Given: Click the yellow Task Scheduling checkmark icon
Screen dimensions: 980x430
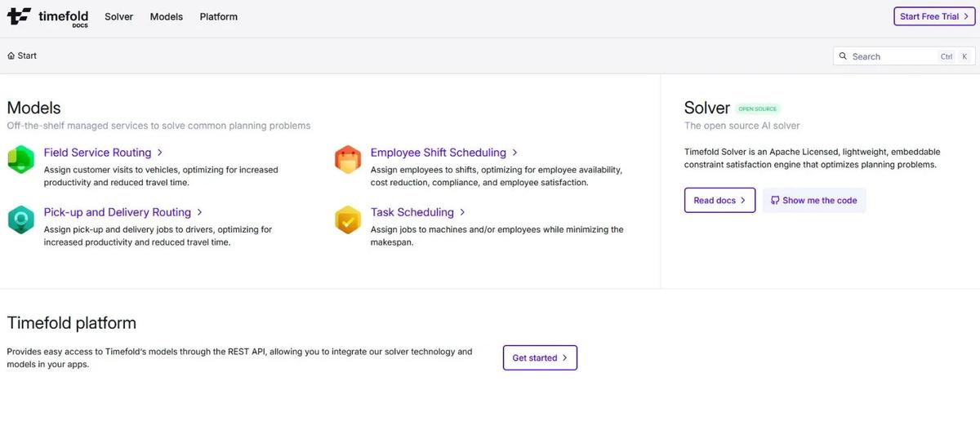Looking at the screenshot, I should (348, 219).
